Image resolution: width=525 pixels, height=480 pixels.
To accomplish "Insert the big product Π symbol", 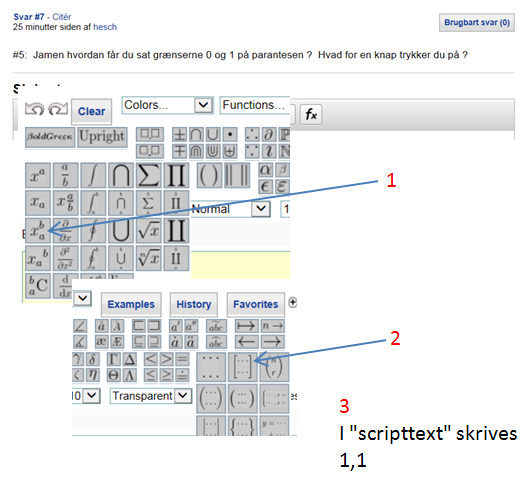I will coord(176,175).
